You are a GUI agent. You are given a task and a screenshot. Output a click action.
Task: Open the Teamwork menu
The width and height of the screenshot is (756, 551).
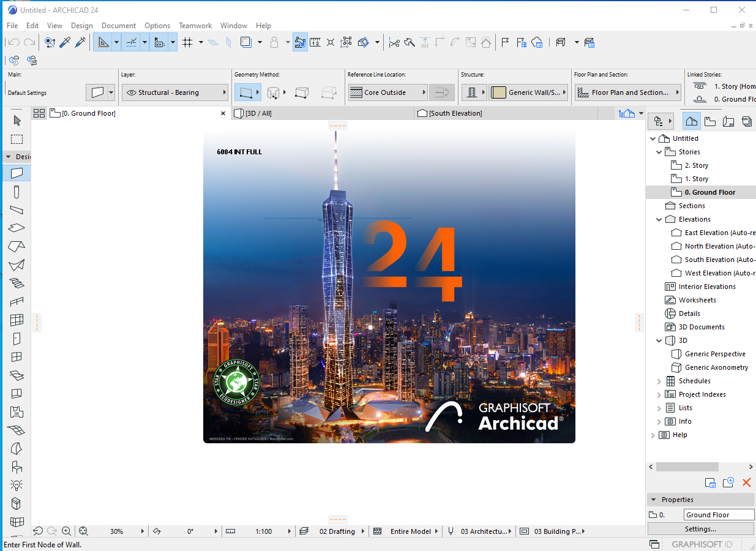[x=195, y=26]
